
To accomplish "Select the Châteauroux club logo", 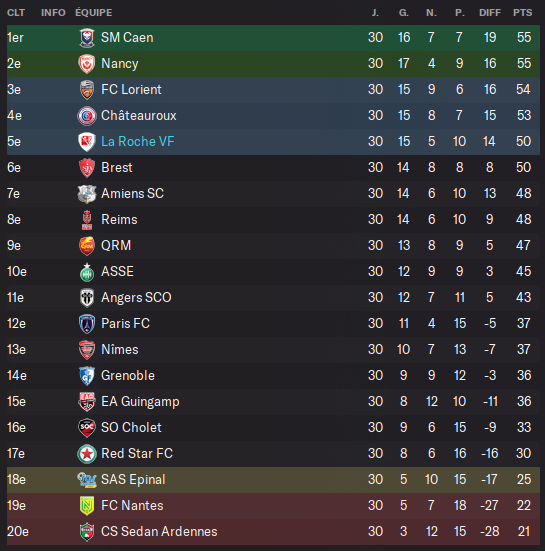I will [87, 116].
